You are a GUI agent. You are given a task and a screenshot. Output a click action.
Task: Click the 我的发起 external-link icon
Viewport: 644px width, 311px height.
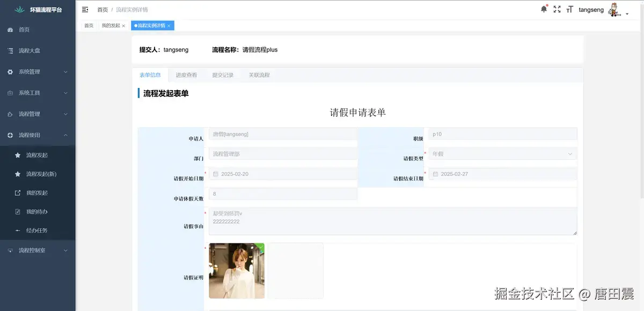[18, 192]
